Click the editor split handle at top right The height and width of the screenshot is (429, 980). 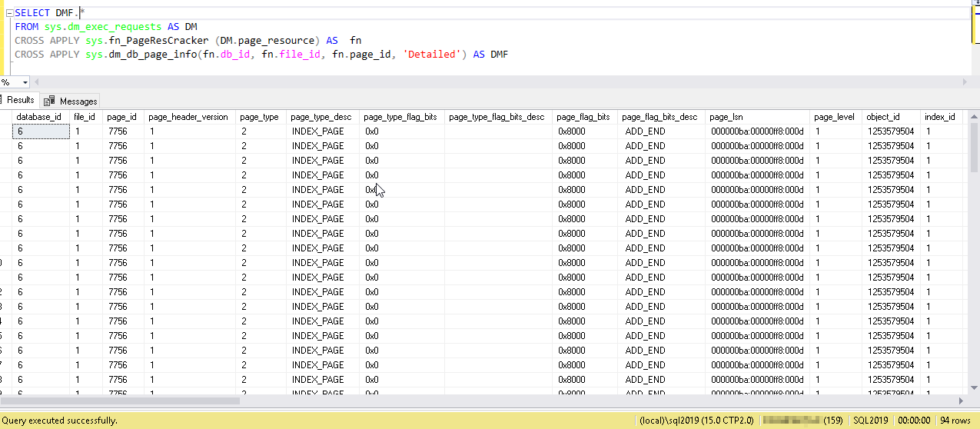point(975,4)
